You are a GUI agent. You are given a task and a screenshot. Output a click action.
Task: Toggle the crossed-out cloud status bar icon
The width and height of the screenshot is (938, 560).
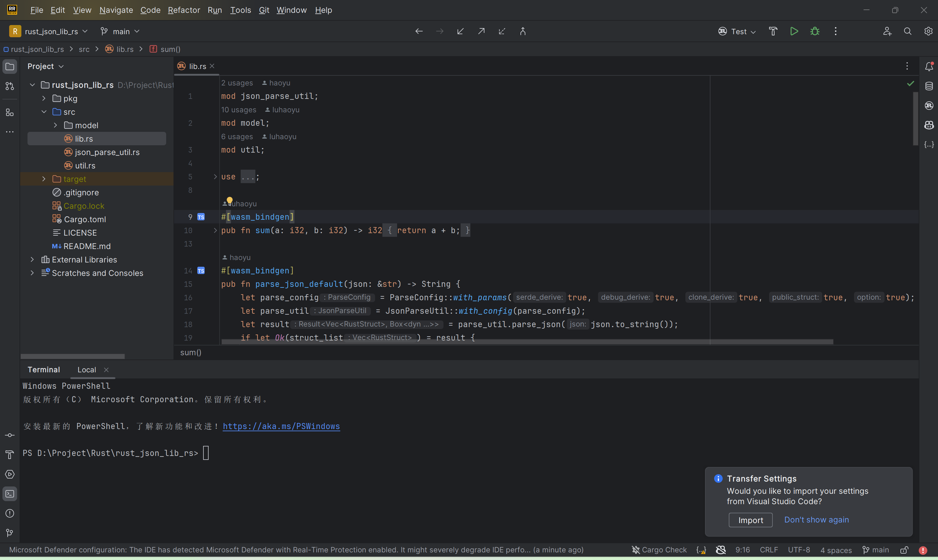point(721,550)
